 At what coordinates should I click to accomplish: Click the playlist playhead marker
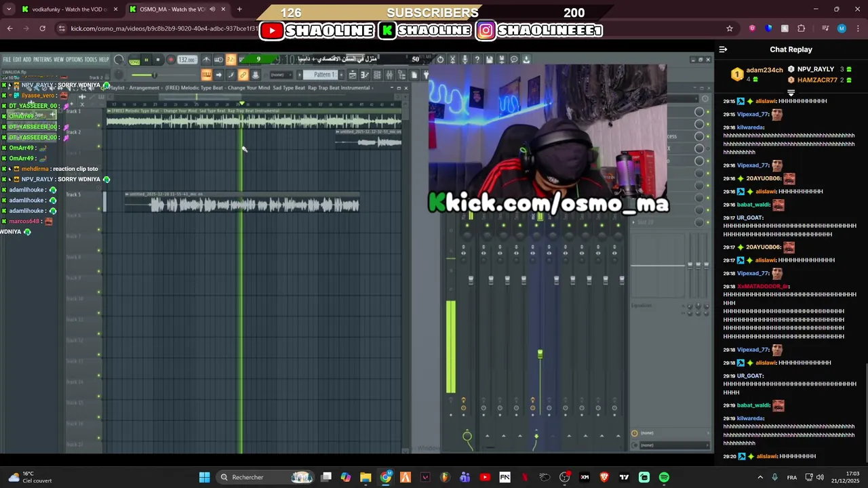pyautogui.click(x=242, y=103)
